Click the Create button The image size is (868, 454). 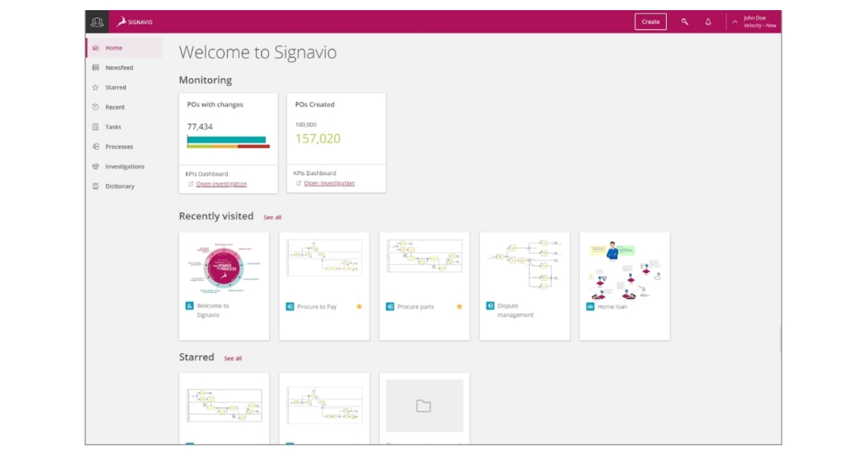coord(650,22)
